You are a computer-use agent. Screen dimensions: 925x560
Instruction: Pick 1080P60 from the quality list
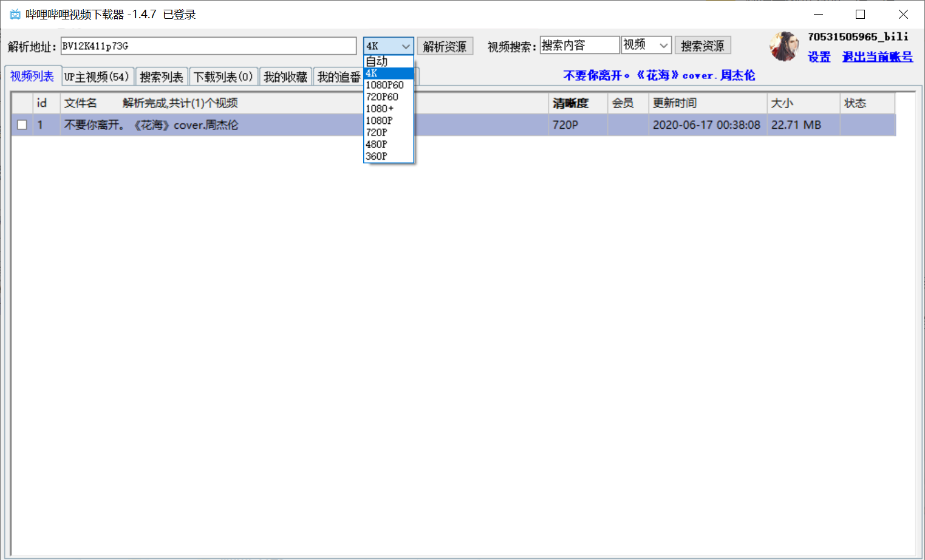[x=389, y=85]
